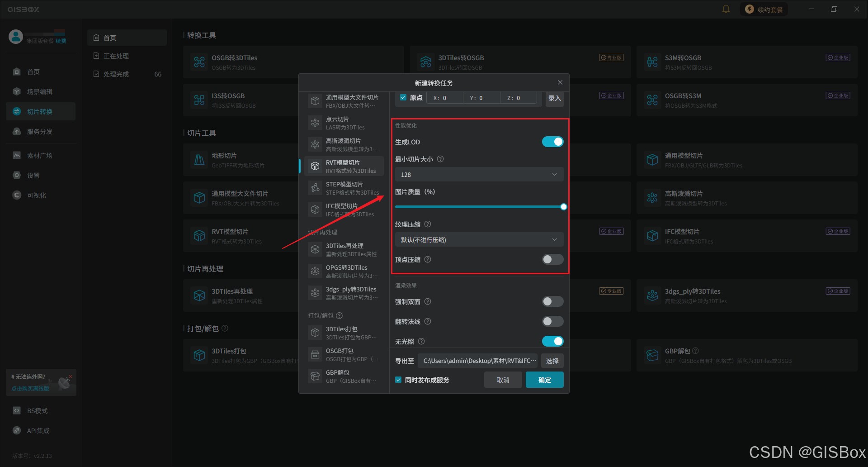Uncheck 同时发布成服务 checkbox
The height and width of the screenshot is (467, 868).
[398, 380]
